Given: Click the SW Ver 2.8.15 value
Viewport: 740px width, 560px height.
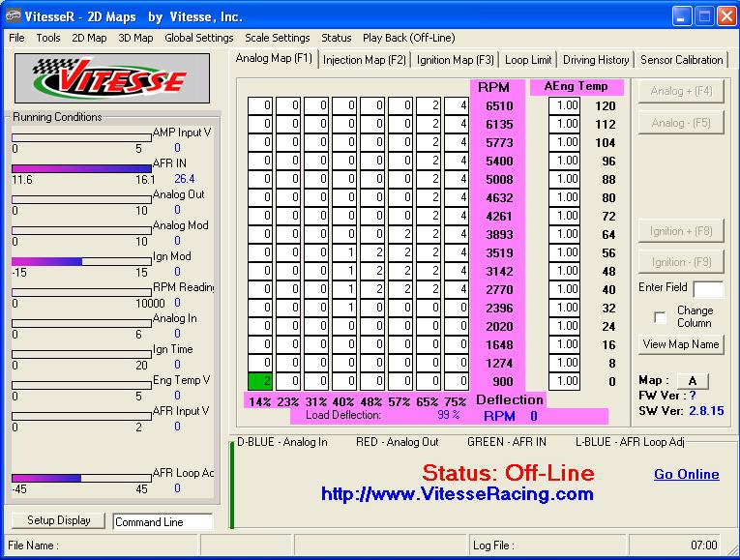Looking at the screenshot, I should pyautogui.click(x=706, y=411).
